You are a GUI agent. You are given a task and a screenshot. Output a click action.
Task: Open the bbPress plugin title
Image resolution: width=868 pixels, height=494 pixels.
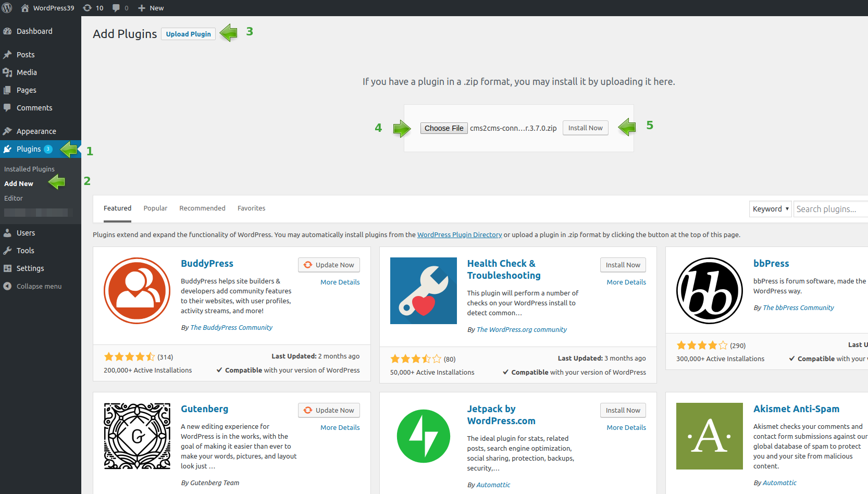pos(771,264)
